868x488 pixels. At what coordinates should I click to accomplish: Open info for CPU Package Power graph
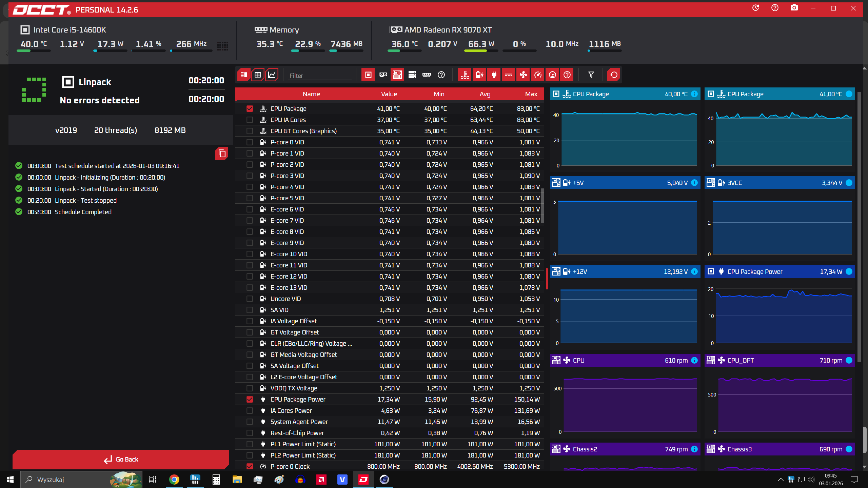[849, 271]
